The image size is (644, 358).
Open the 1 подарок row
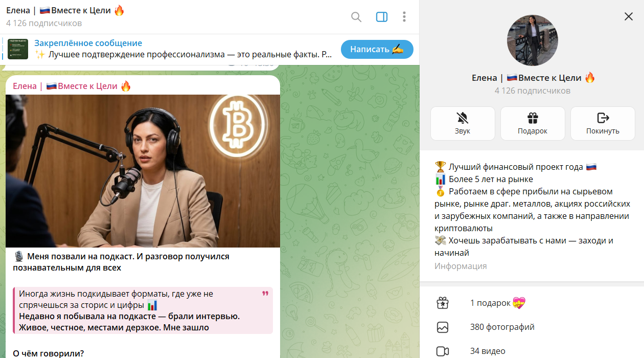point(532,303)
